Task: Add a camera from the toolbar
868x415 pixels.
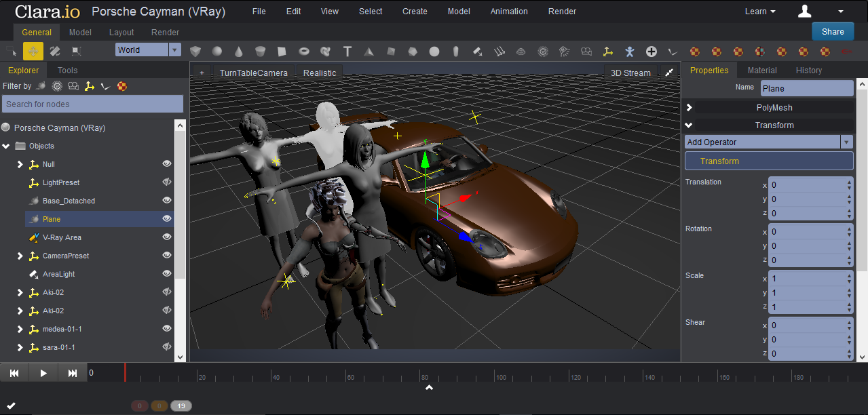Action: point(586,51)
